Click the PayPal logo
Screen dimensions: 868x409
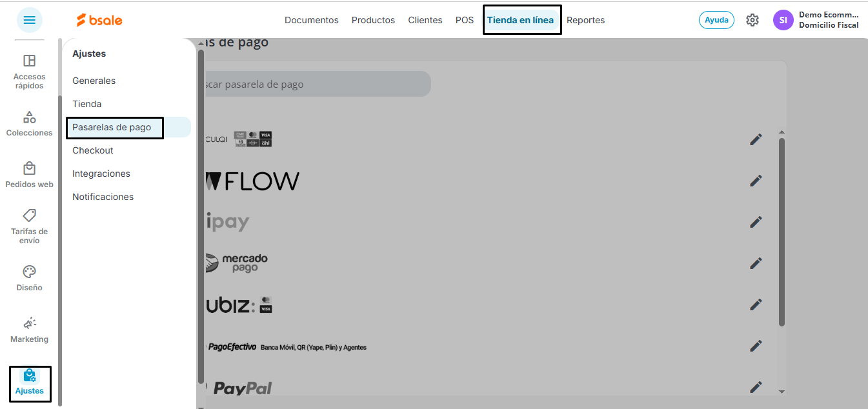point(239,388)
